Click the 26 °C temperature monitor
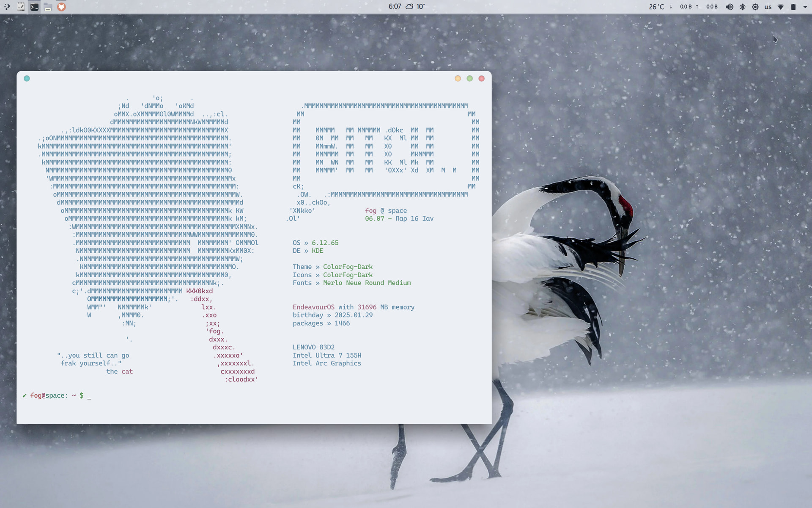Viewport: 812px width, 508px height. pos(656,7)
